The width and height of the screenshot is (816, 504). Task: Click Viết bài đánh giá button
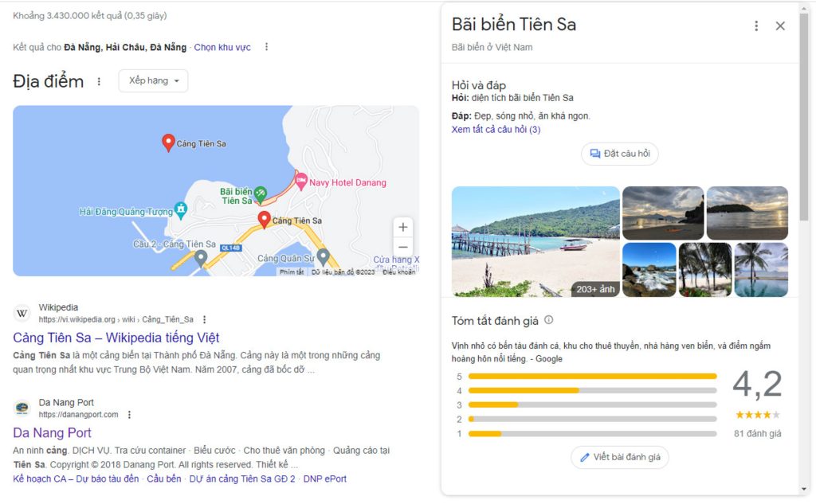coord(619,457)
